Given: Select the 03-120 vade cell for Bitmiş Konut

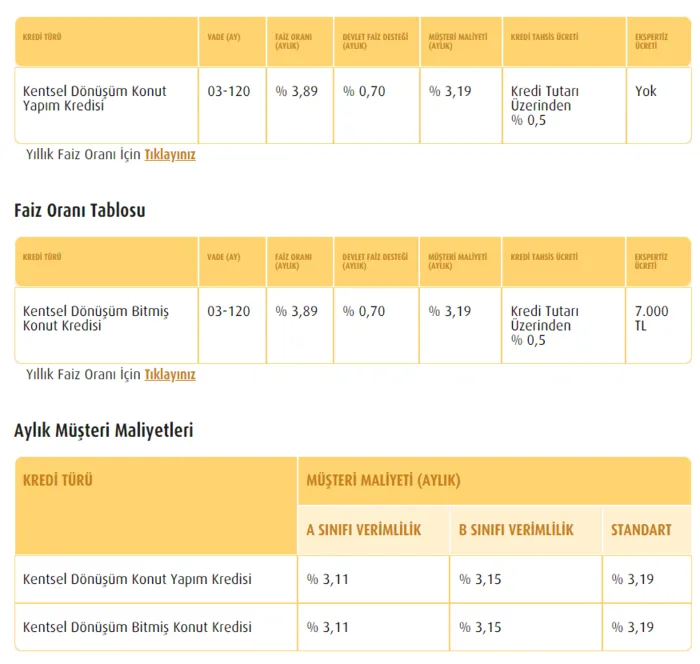Looking at the screenshot, I should coord(229,311).
